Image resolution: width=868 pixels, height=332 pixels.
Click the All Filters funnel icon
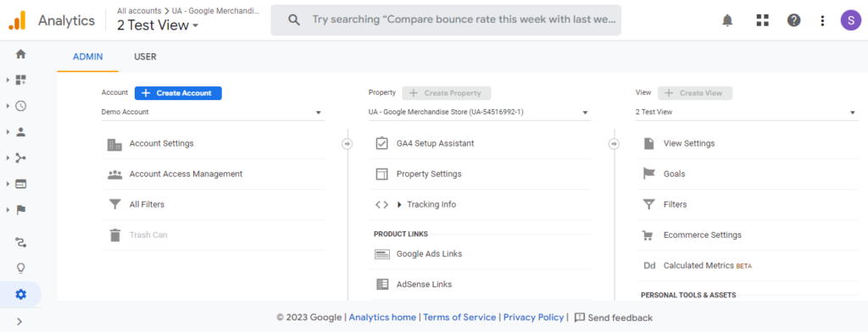point(114,205)
